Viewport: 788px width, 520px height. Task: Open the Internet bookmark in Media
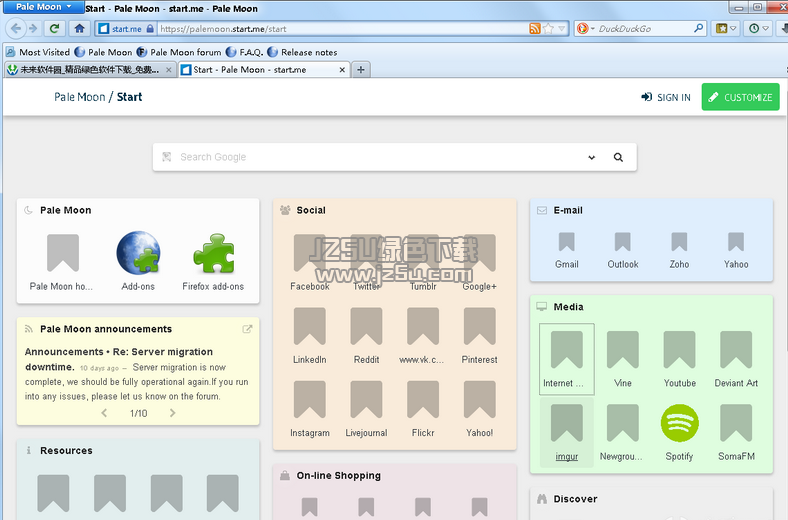coord(567,359)
